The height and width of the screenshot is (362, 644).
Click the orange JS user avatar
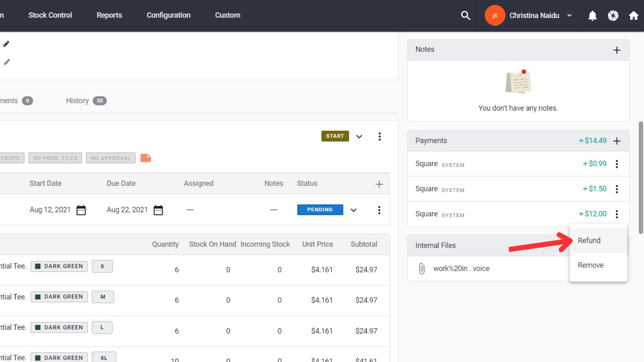pos(495,15)
